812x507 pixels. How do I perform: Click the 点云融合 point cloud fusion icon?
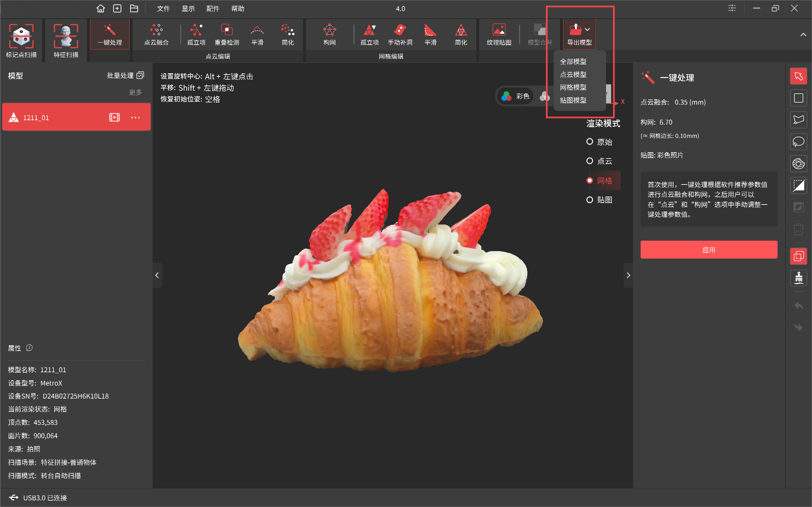(156, 30)
